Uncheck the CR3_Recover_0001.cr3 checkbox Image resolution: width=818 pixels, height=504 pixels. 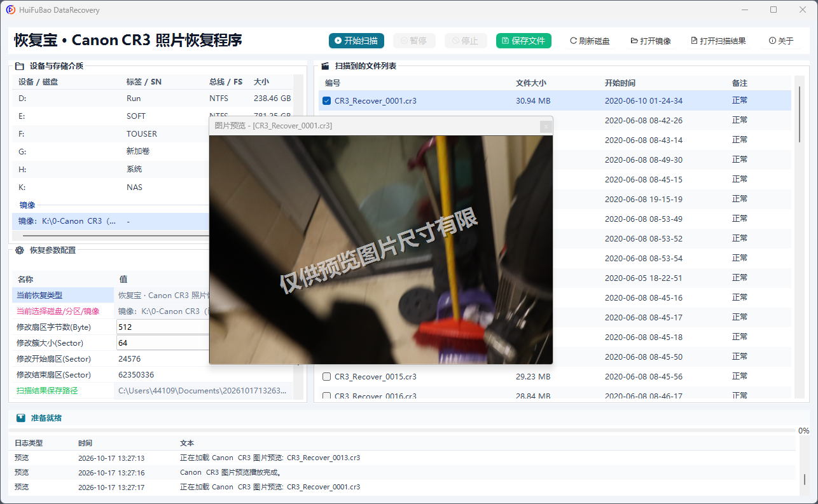tap(326, 100)
